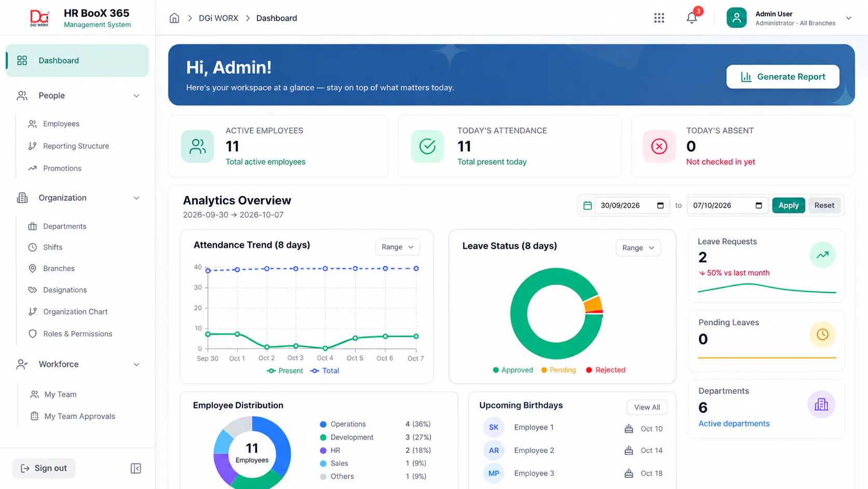Image resolution: width=868 pixels, height=489 pixels.
Task: Click the start date 30/09/2026 field
Action: coord(632,205)
